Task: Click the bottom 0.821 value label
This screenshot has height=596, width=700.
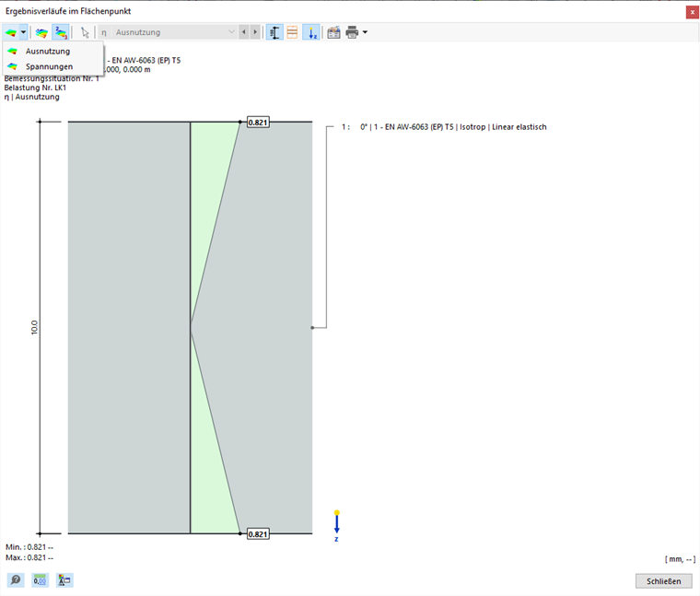Action: click(258, 534)
